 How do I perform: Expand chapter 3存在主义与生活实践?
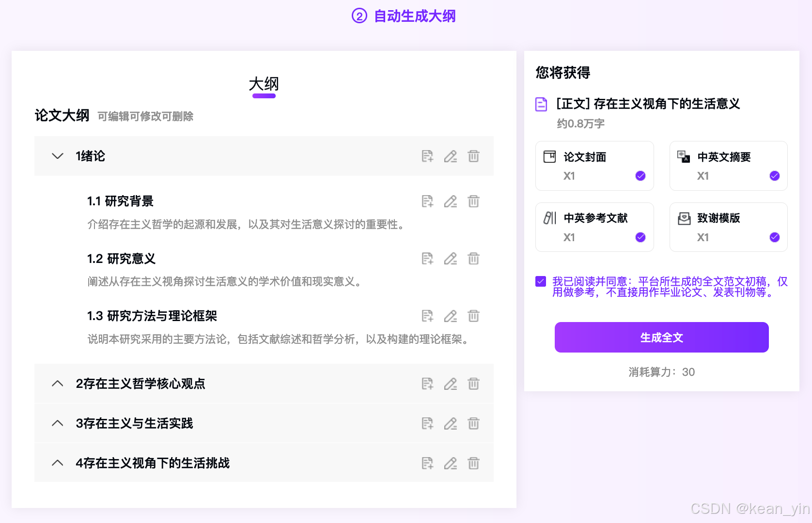(58, 424)
